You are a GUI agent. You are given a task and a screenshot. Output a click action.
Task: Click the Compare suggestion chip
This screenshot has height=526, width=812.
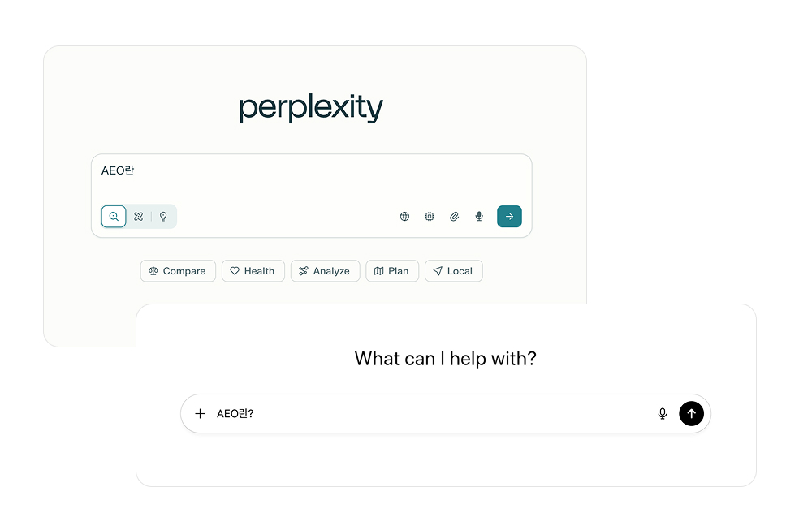pos(178,271)
